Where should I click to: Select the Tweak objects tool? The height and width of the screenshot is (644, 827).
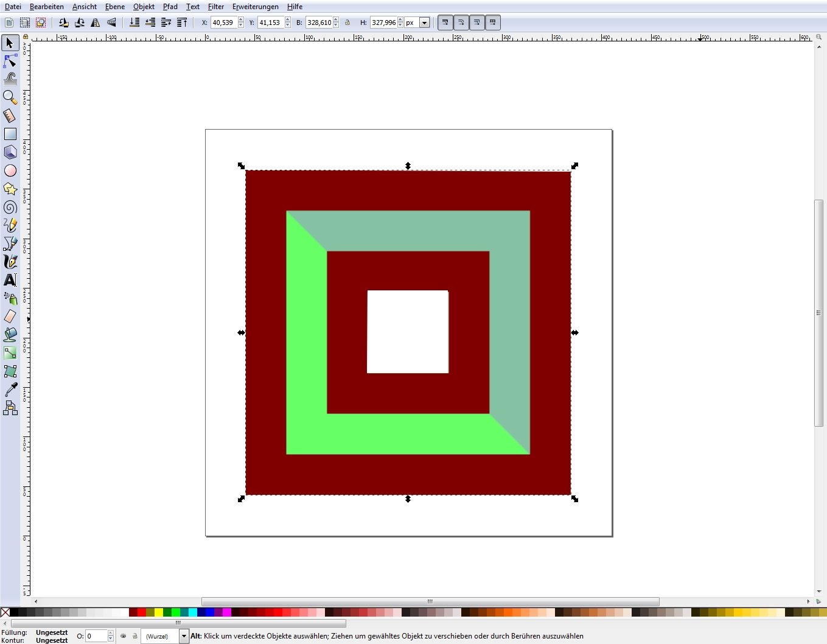10,79
